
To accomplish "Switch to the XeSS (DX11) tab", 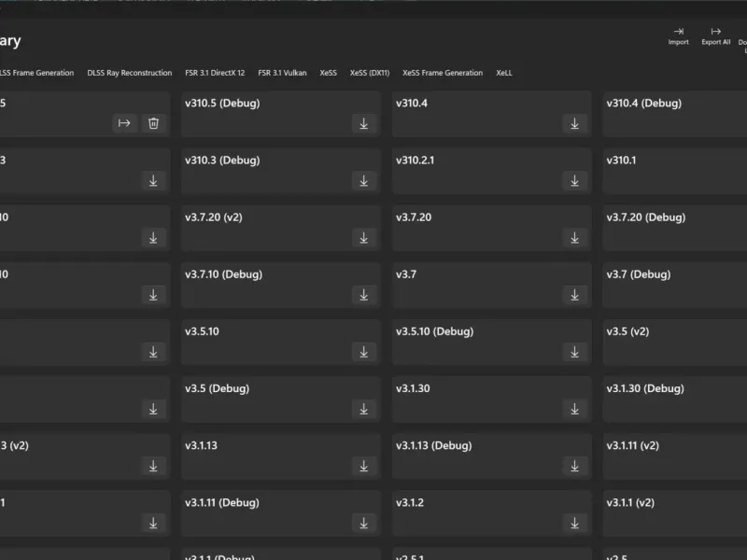I will click(x=370, y=73).
